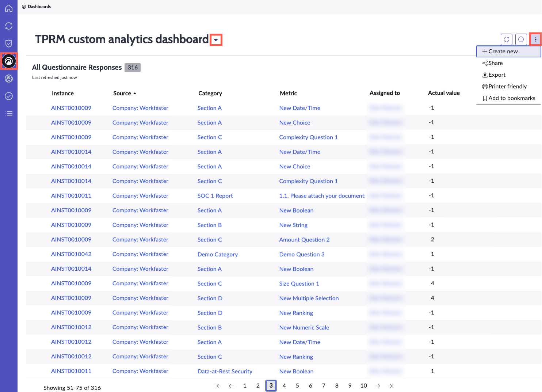Go to page 10

point(364,386)
